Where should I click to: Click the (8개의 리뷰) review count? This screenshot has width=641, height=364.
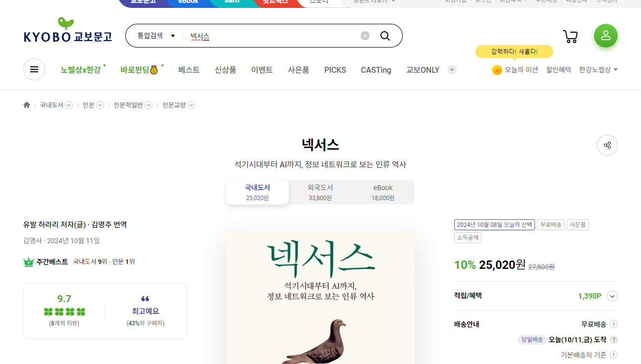coord(64,323)
